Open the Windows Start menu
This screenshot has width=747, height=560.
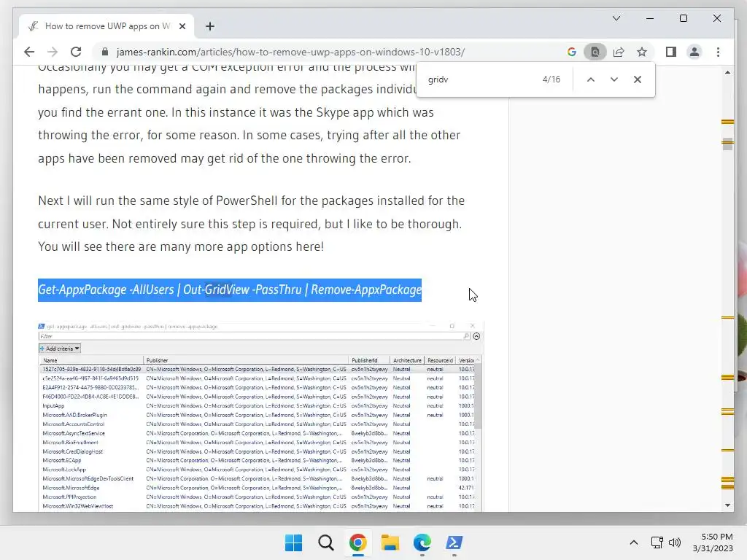[293, 542]
